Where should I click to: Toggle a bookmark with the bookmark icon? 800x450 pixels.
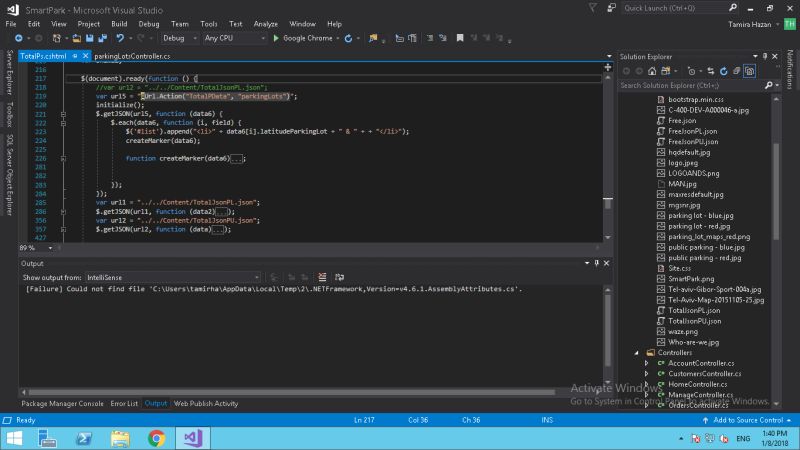(460, 38)
